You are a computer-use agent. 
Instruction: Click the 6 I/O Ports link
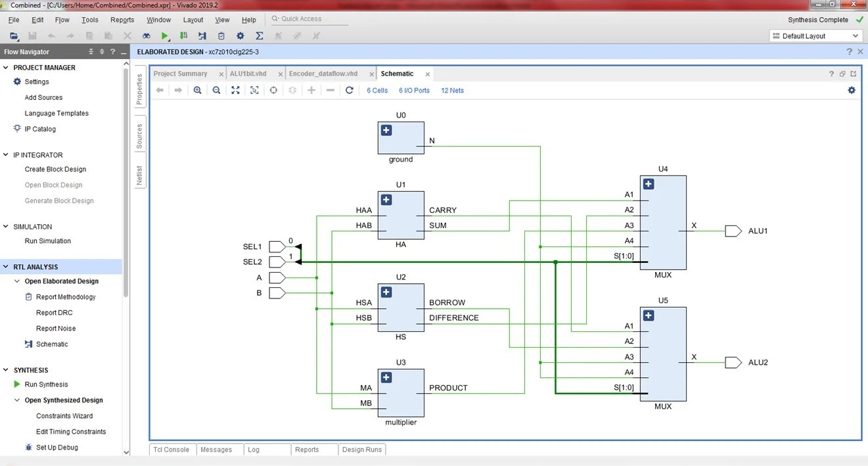click(x=414, y=90)
